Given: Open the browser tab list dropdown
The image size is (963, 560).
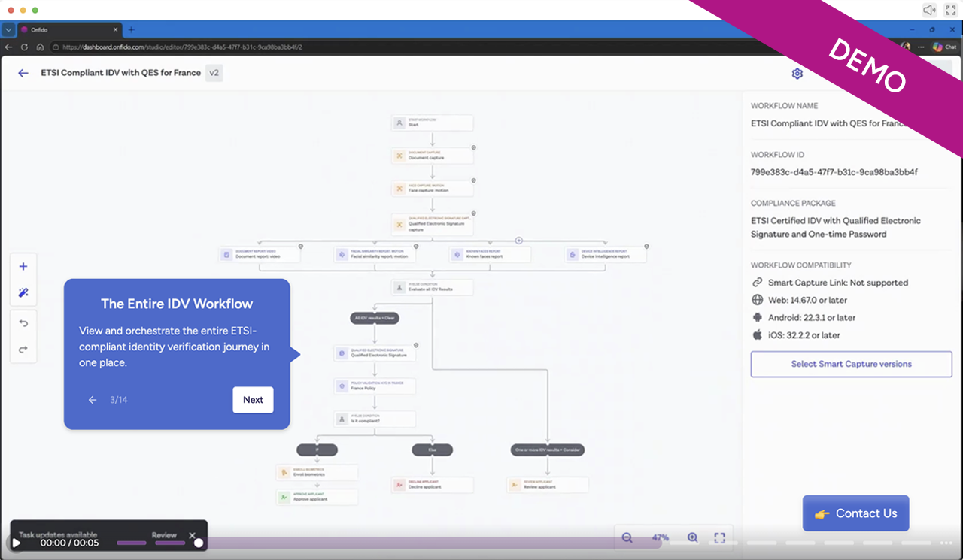Looking at the screenshot, I should click(x=8, y=29).
